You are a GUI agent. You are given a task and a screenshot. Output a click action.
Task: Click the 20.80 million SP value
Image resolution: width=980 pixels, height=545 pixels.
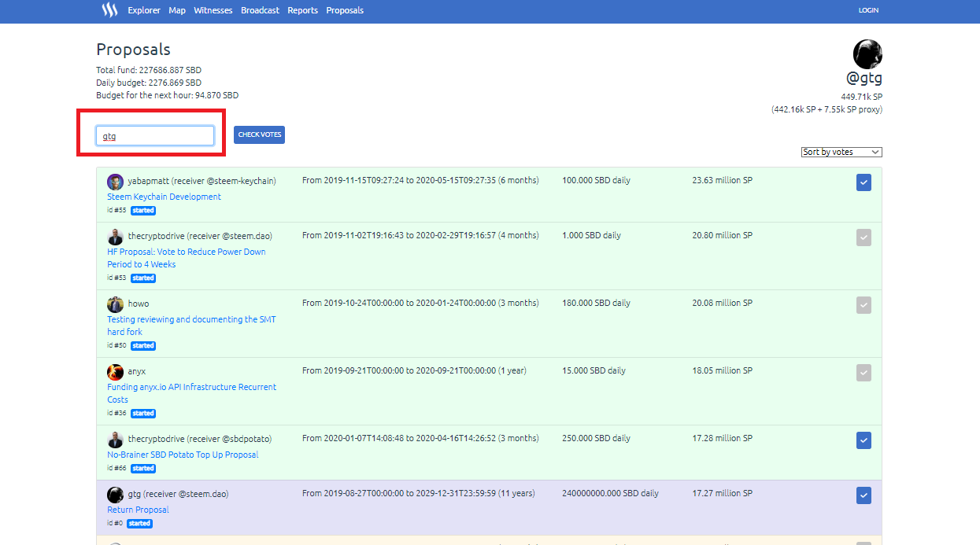(x=722, y=236)
